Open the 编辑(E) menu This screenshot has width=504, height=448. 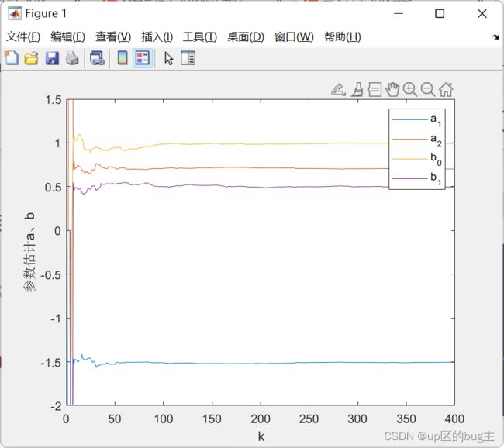click(x=67, y=36)
